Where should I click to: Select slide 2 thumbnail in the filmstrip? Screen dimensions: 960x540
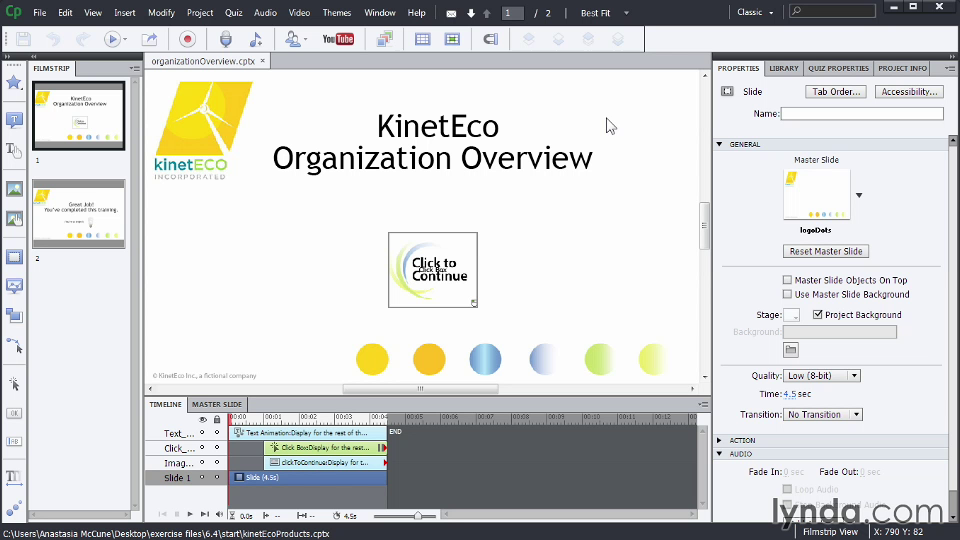pos(78,214)
